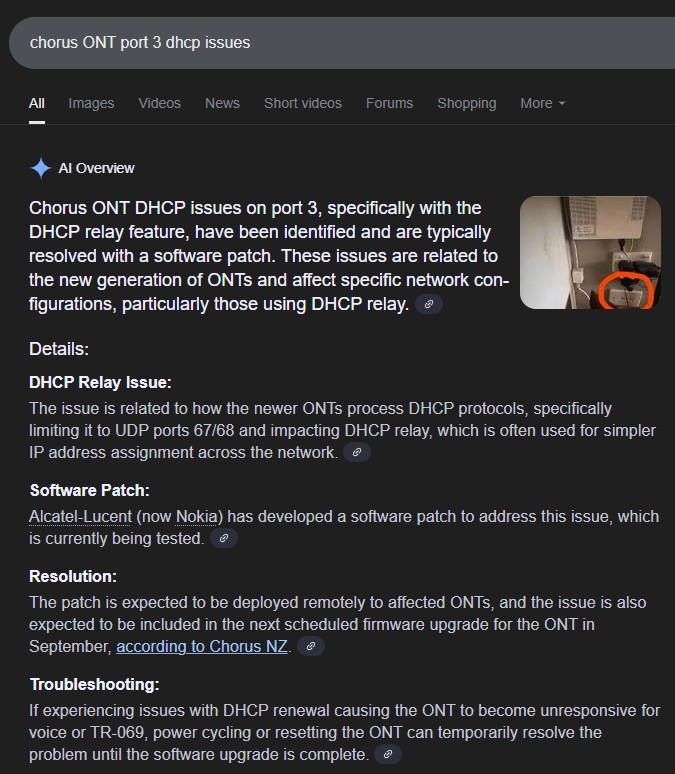Switch to the Videos tab
The height and width of the screenshot is (774, 675).
(x=160, y=103)
